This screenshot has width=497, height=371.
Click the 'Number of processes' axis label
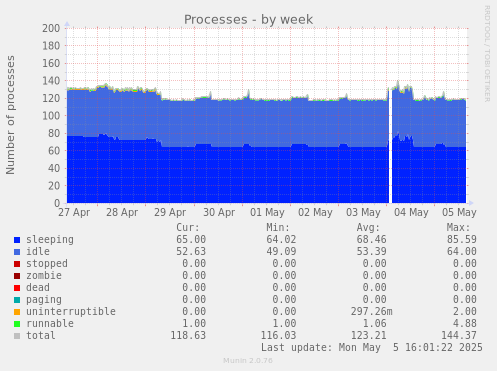point(10,115)
